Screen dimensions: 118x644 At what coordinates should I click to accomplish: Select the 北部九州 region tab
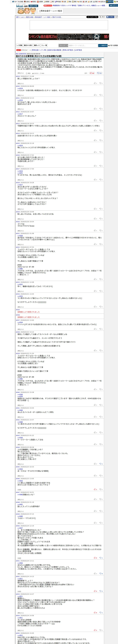coord(102,2)
